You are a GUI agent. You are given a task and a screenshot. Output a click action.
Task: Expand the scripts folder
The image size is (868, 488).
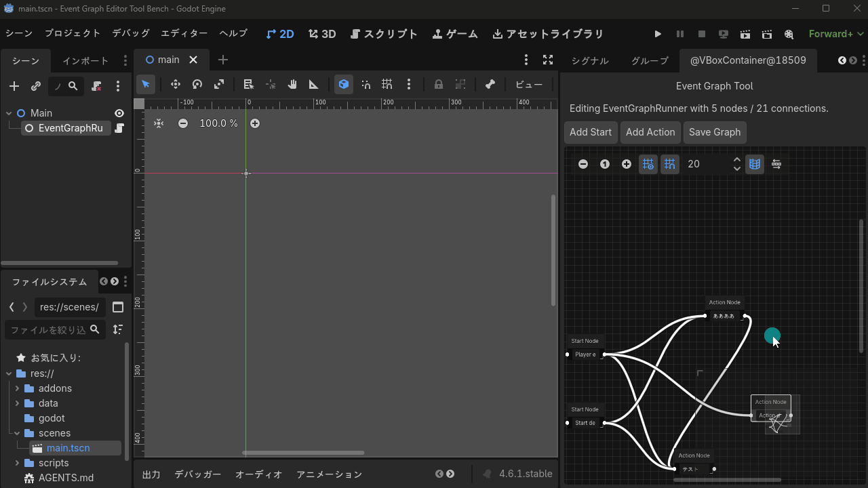tap(17, 463)
